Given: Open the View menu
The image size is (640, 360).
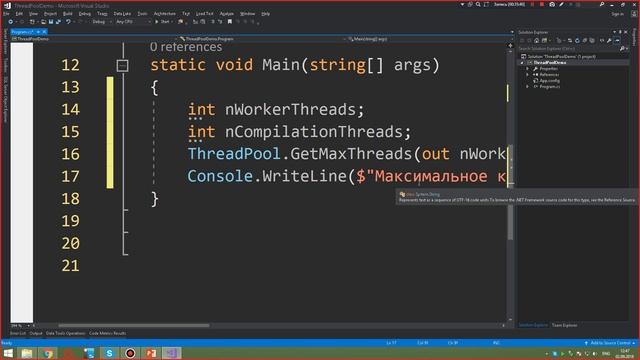Looking at the screenshot, I should 33,14.
